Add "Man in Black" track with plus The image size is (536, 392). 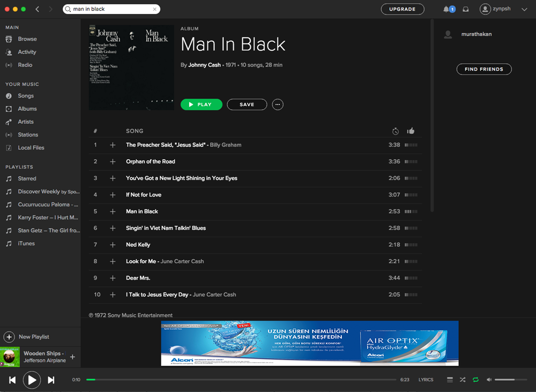(113, 212)
